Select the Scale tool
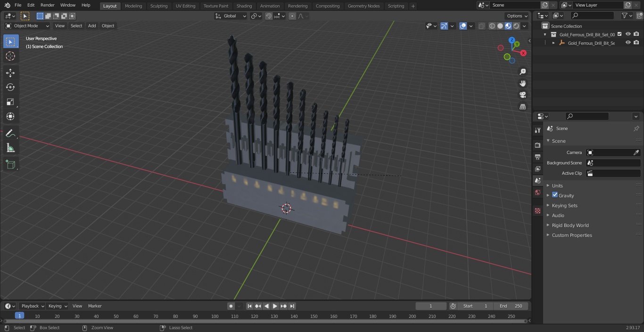Screen dimensions: 644x332 click(x=10, y=102)
